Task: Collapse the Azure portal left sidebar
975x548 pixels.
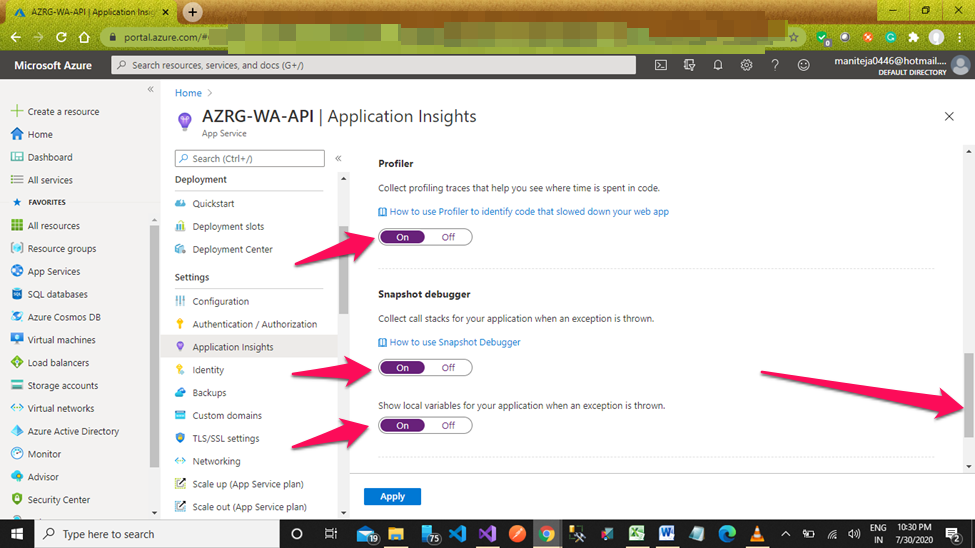Action: 150,90
